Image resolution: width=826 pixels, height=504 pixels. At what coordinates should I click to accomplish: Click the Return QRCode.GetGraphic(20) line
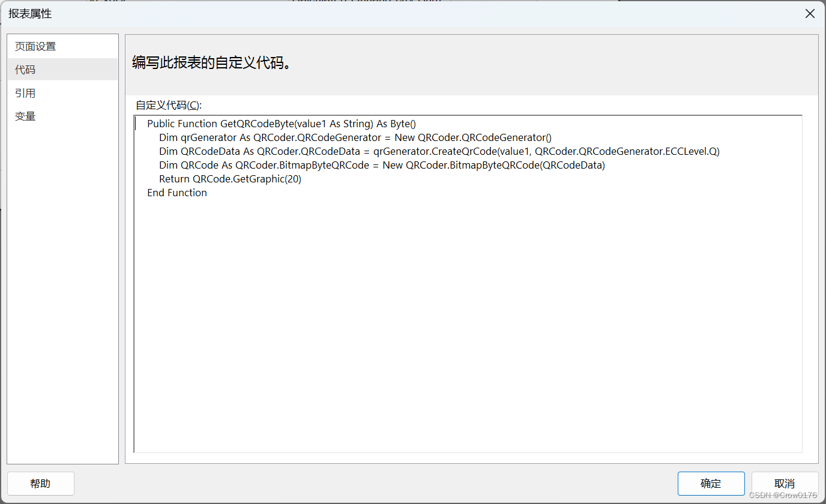click(x=229, y=179)
